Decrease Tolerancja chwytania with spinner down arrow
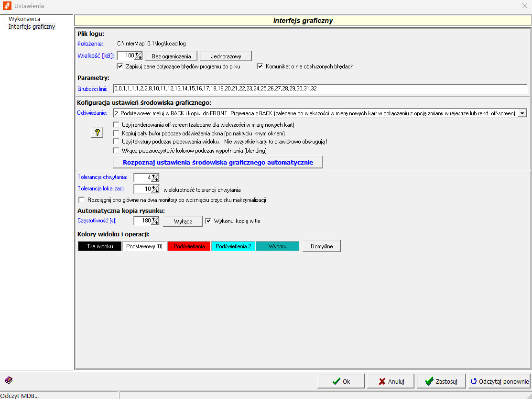This screenshot has height=399, width=532. pos(156,179)
